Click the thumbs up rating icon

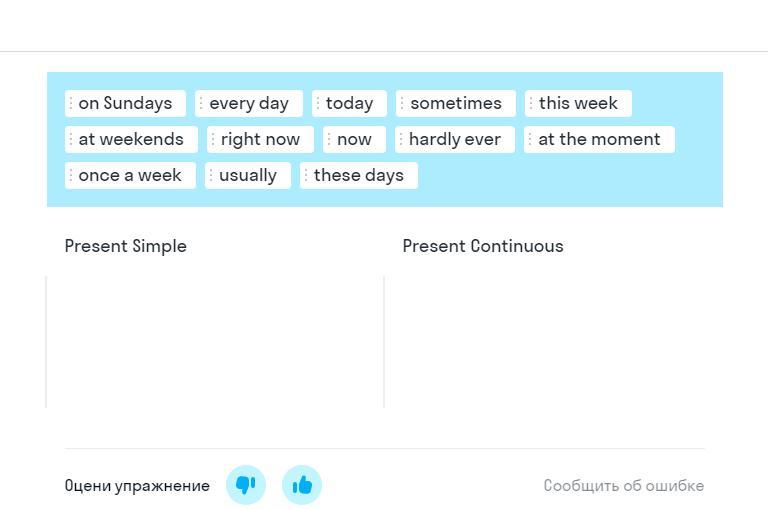click(x=302, y=486)
